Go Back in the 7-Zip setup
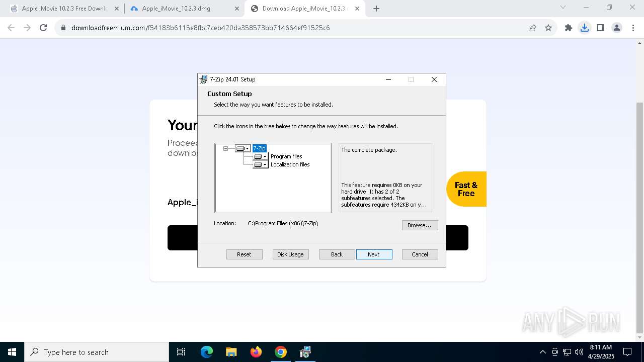Viewport: 644px width, 362px height. (x=337, y=254)
